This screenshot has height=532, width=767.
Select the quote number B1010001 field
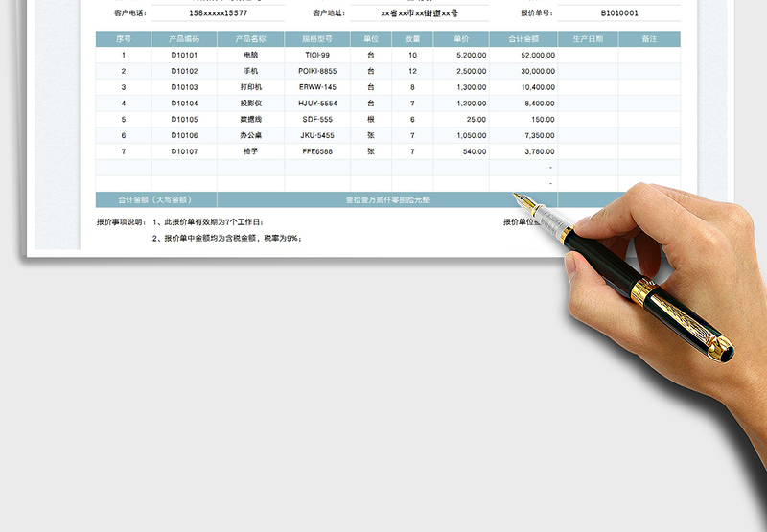(618, 13)
